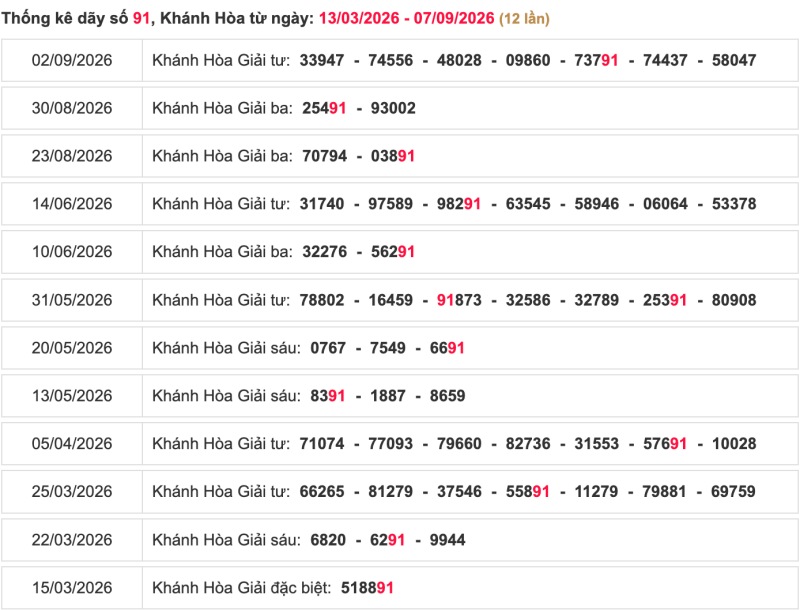Click the red 91 in the heading
Image resolution: width=800 pixels, height=610 pixels.
(141, 18)
